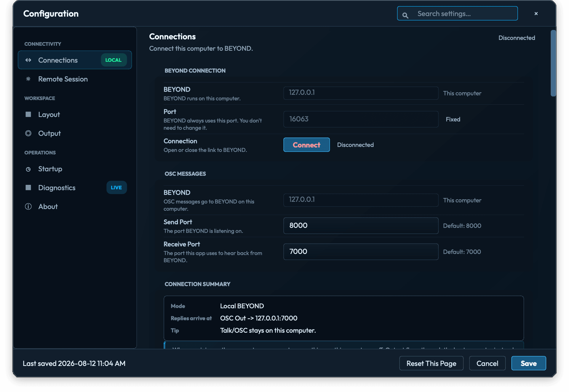Click Disconnected label beside Connect button
Screen dimensions: 569x392
click(355, 145)
